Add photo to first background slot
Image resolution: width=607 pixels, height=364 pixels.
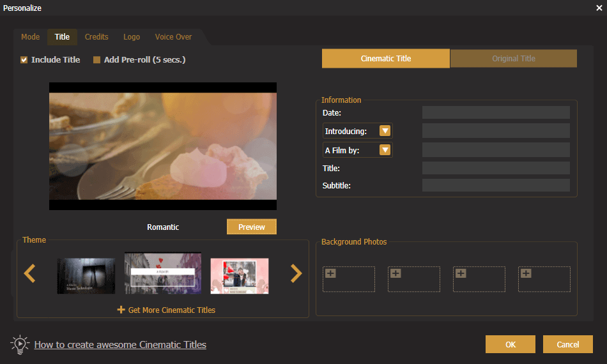(331, 273)
